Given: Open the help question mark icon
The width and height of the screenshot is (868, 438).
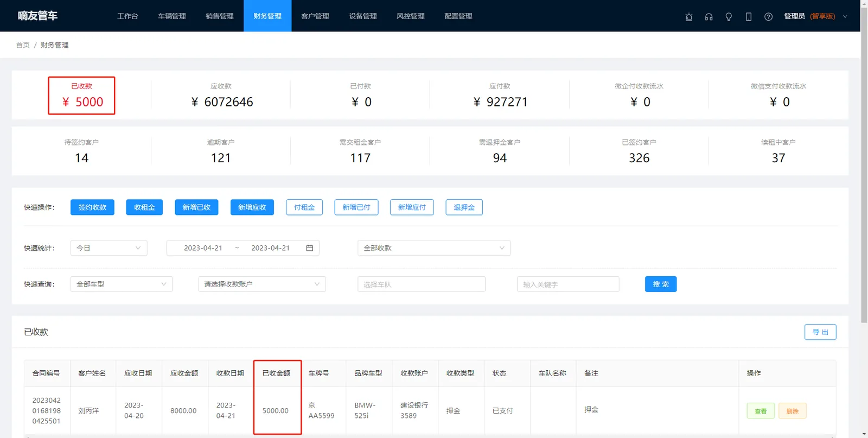Looking at the screenshot, I should coord(768,16).
